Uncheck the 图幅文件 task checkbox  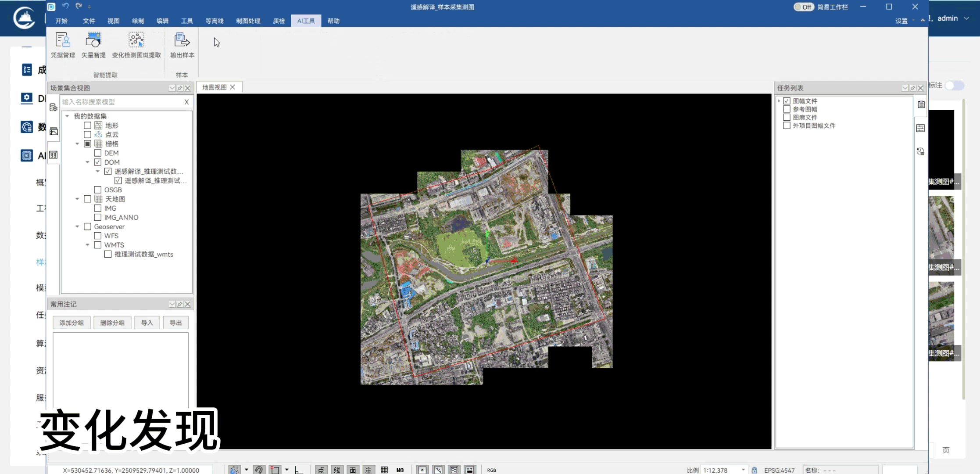coord(787,101)
